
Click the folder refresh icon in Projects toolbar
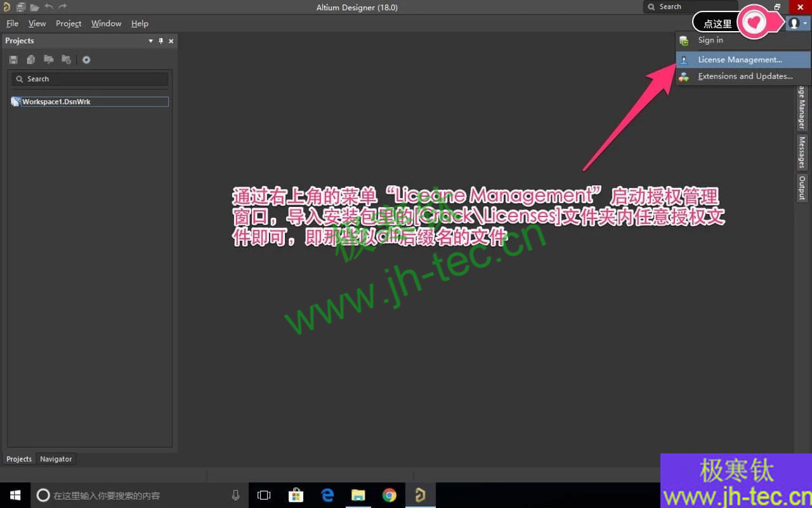[x=66, y=60]
